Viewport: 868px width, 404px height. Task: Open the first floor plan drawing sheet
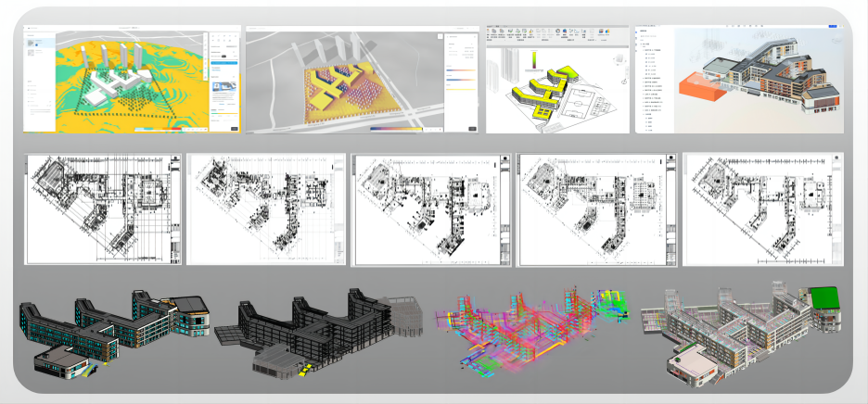(102, 208)
